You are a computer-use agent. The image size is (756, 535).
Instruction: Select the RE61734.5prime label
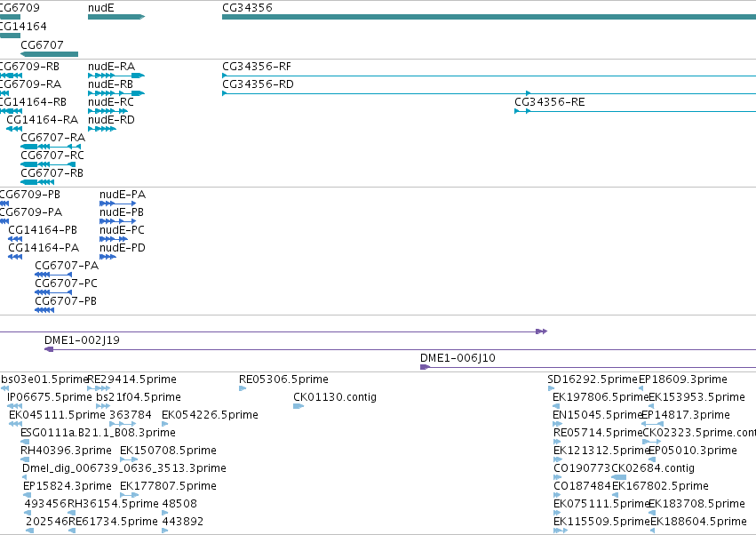(113, 522)
